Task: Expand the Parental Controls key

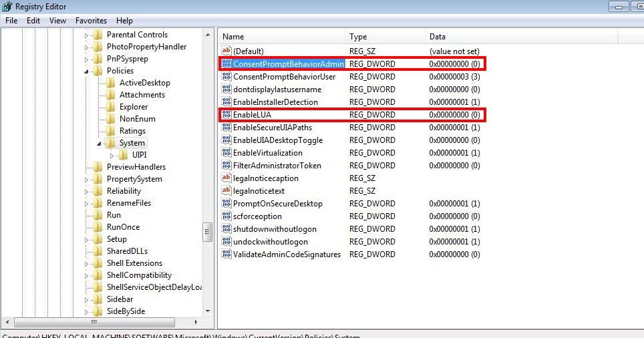Action: pyautogui.click(x=87, y=35)
